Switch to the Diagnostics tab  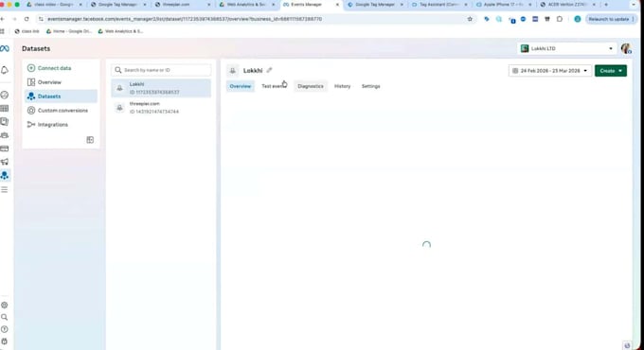click(x=311, y=86)
